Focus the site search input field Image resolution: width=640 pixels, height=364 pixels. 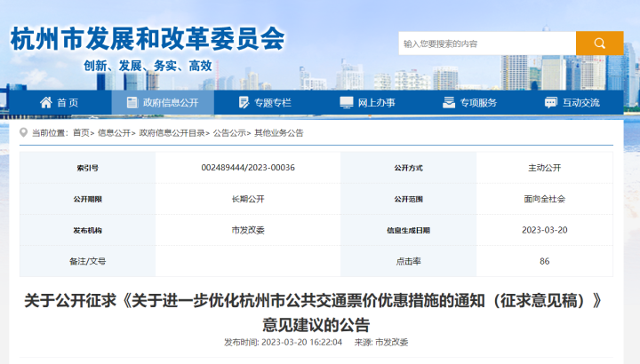click(487, 44)
